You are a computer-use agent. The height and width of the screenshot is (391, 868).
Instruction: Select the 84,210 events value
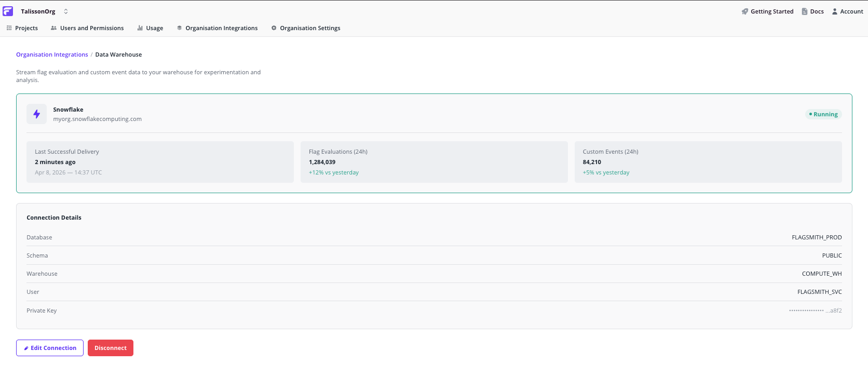[592, 162]
